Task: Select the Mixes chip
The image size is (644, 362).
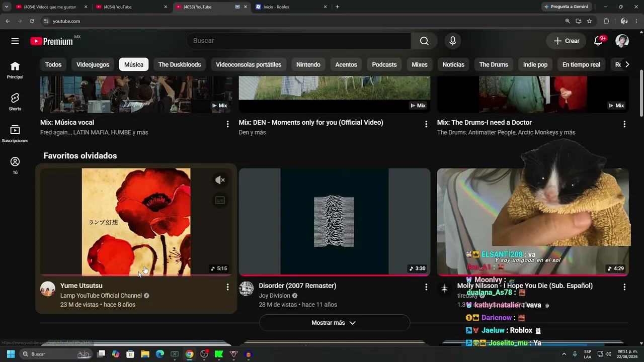Action: click(x=420, y=64)
